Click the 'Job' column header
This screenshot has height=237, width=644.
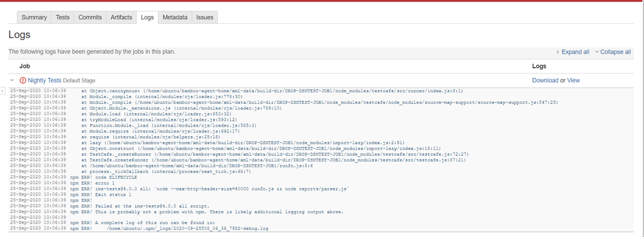(x=24, y=66)
